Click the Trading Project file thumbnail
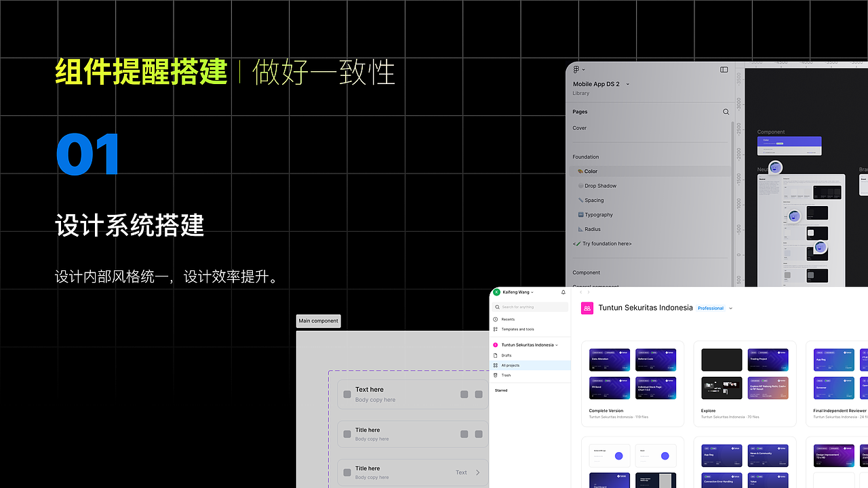Screen dimensions: 868x488 point(768,360)
